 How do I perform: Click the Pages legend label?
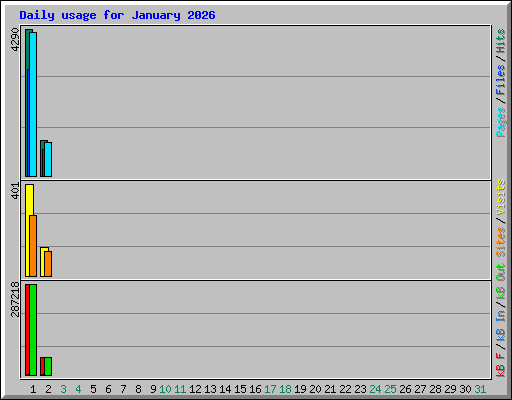(501, 122)
